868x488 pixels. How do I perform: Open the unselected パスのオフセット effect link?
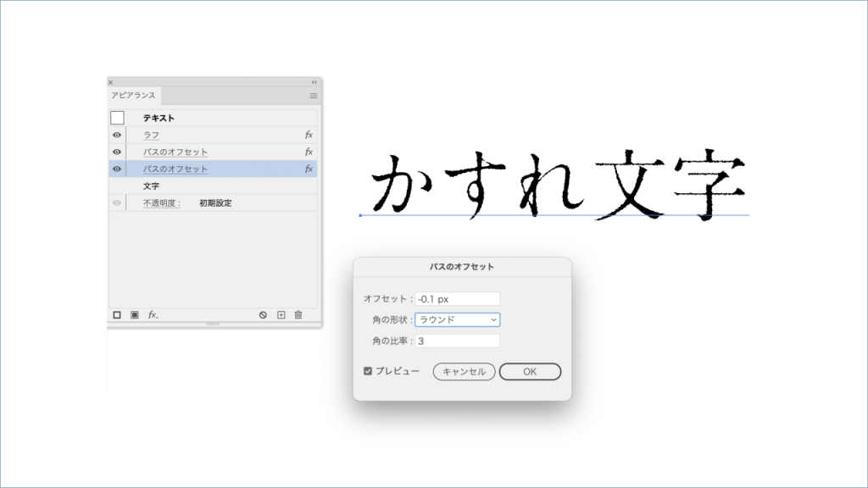pyautogui.click(x=175, y=152)
